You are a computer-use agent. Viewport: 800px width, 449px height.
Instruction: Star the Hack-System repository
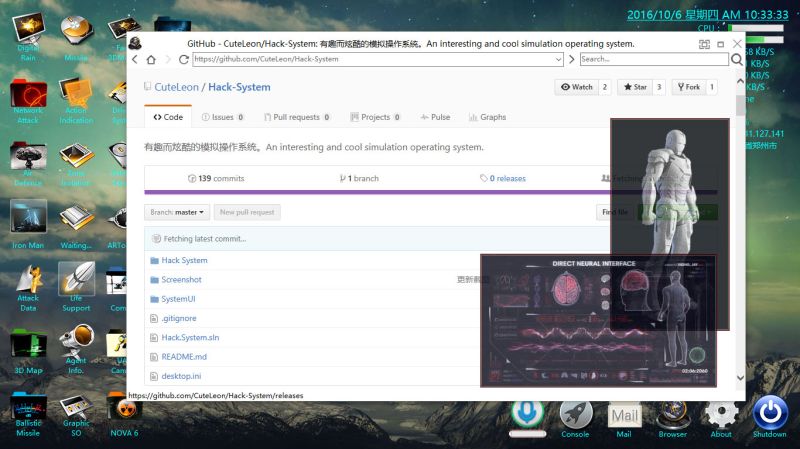point(635,87)
